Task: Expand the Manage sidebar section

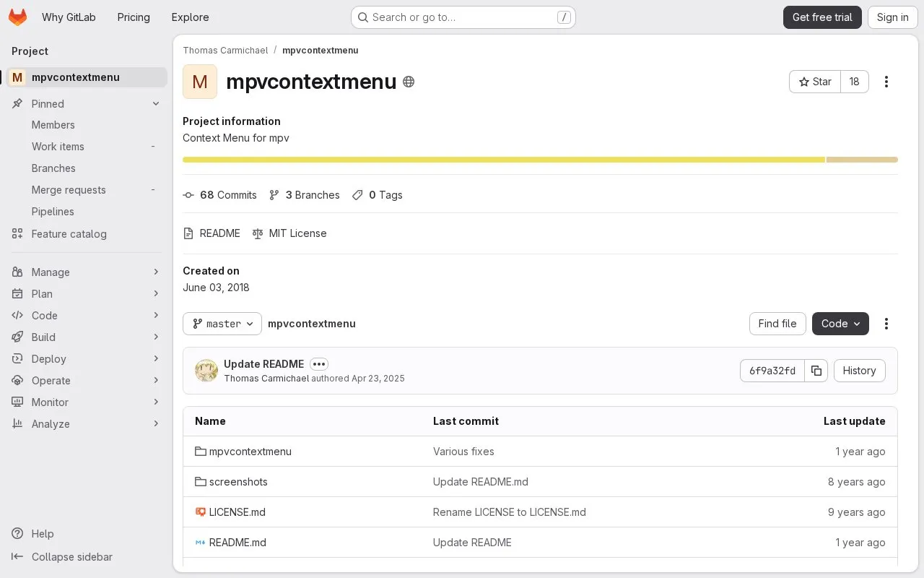Action: tap(87, 272)
